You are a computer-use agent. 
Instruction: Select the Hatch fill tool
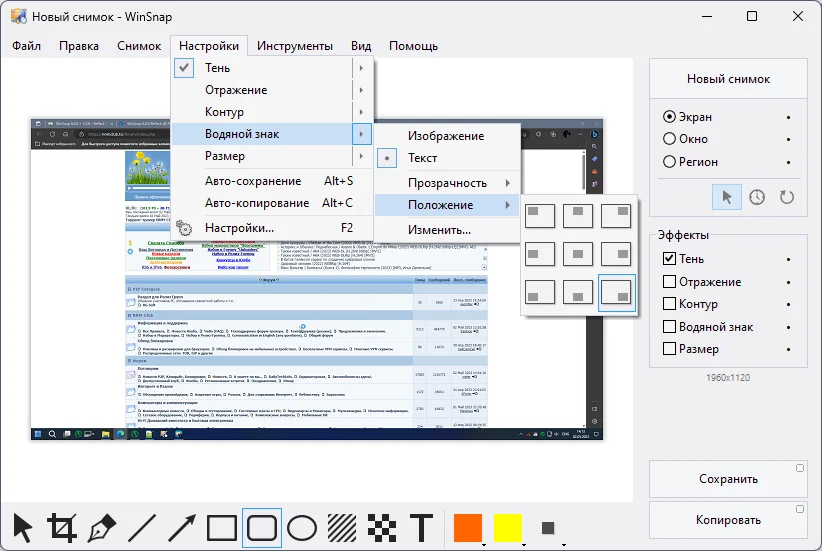coord(342,528)
